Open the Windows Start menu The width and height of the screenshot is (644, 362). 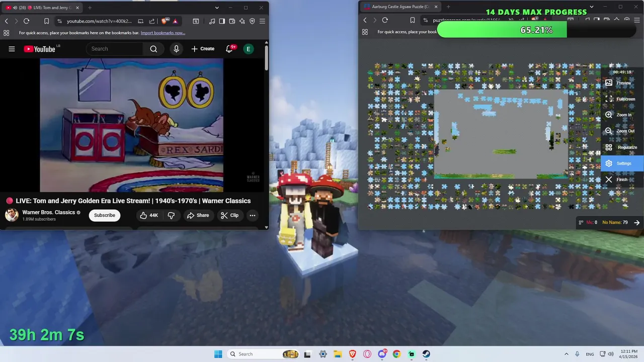tap(218, 354)
